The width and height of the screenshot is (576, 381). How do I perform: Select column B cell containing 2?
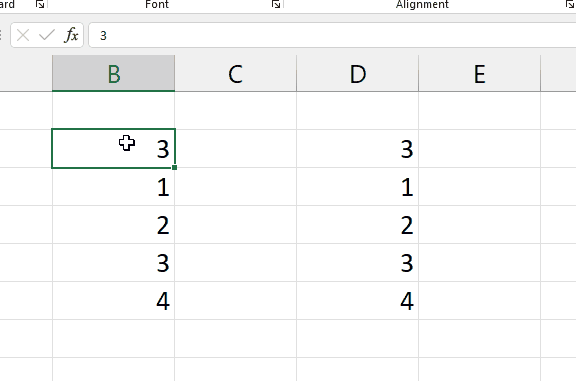114,225
